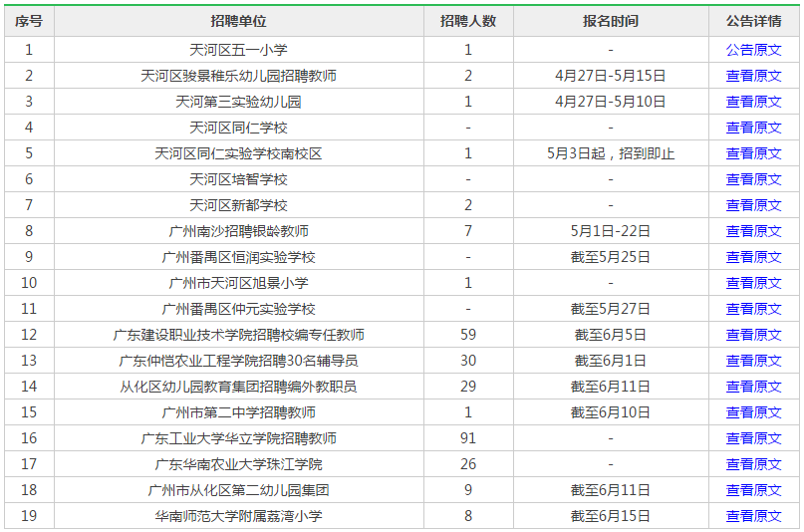This screenshot has width=804, height=532.
Task: Select the 广州市天河区旭景小学 cell
Action: click(239, 283)
